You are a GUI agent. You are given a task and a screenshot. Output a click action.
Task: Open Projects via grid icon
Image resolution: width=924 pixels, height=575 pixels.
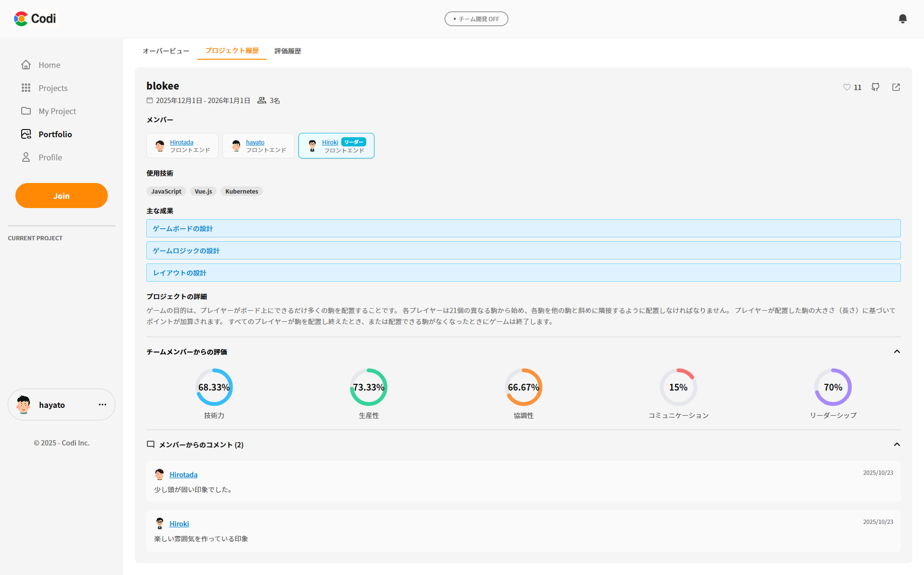coord(26,88)
